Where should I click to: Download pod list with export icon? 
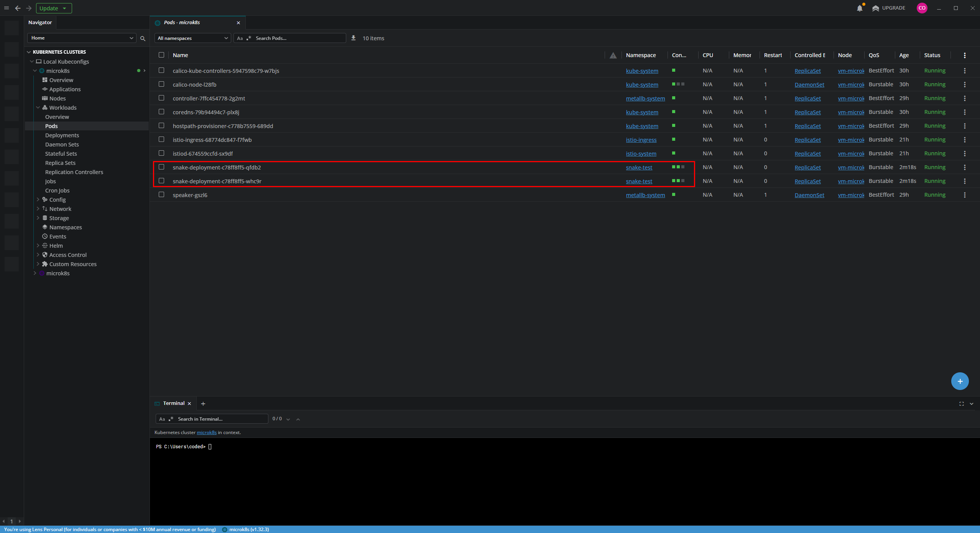[354, 38]
